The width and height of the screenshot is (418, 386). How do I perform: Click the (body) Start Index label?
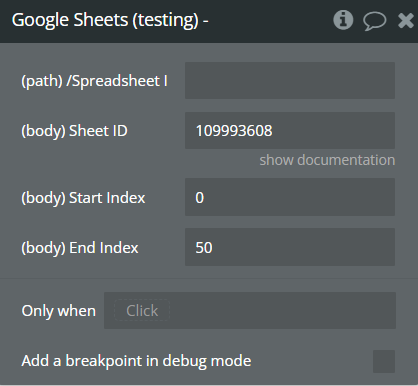(x=83, y=198)
